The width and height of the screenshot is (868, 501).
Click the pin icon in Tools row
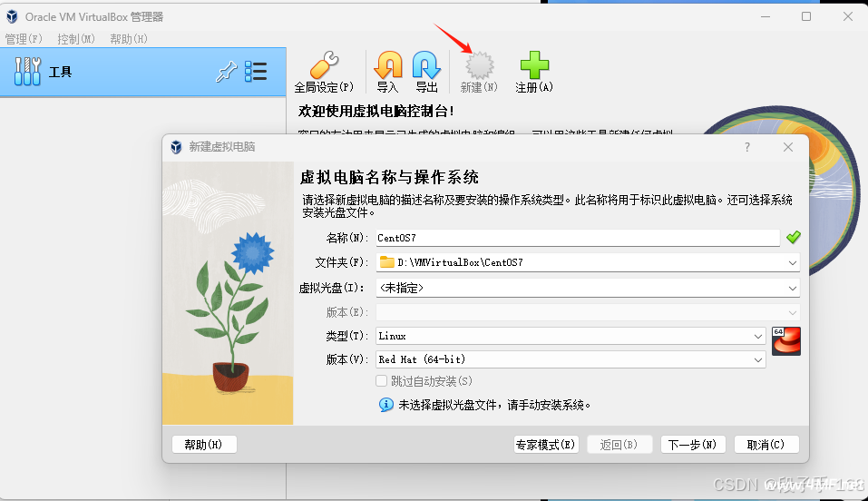225,73
